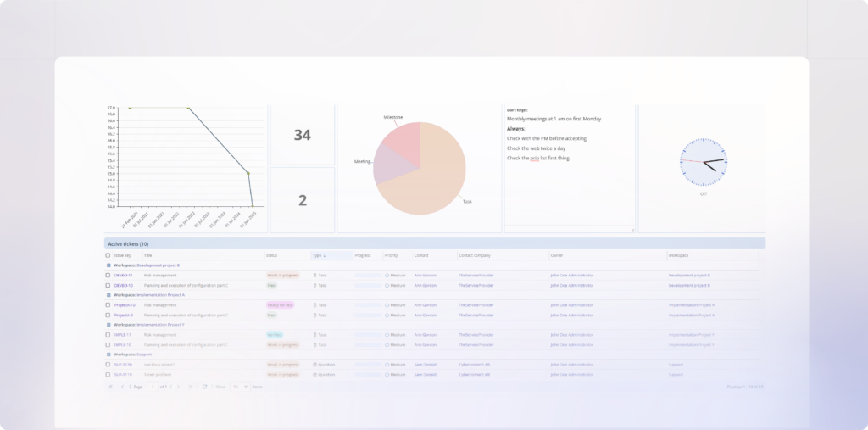Click the Verified status badge
This screenshot has width=868, height=430.
[x=275, y=335]
